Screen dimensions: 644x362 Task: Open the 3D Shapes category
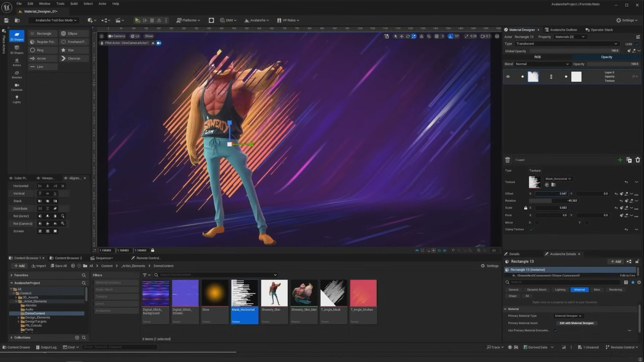click(16, 50)
